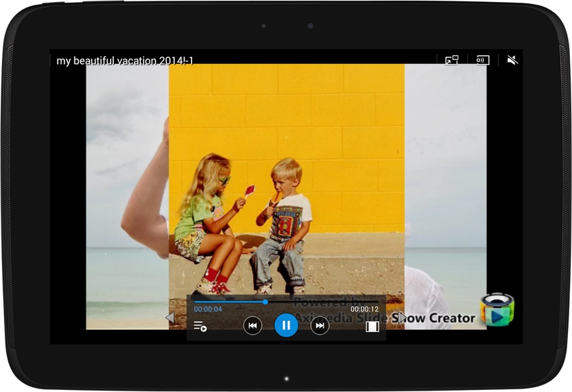Open pop-up player mode icon
Screen dimensions: 572x392
tap(452, 60)
